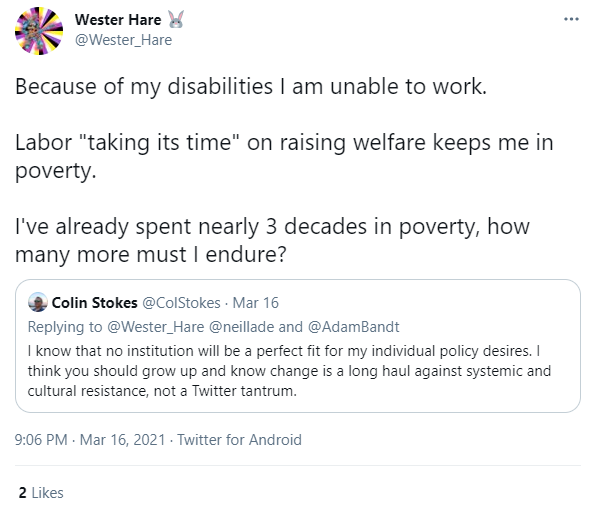Click the "and" others link in replying line

click(291, 327)
